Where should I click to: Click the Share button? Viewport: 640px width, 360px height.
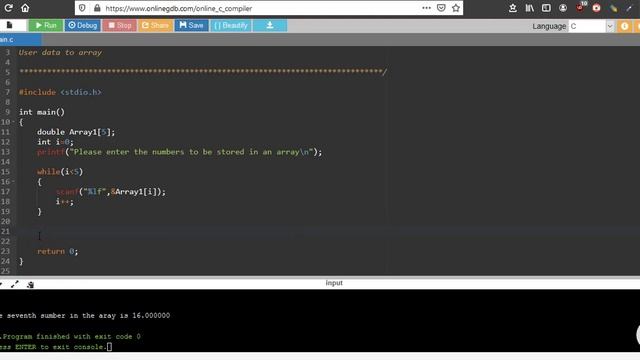(155, 25)
